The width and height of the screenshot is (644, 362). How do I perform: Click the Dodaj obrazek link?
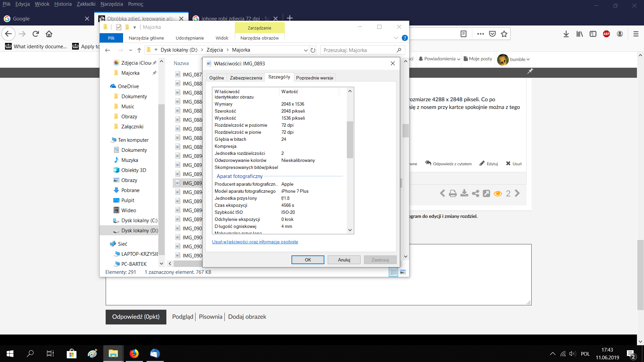point(247,317)
